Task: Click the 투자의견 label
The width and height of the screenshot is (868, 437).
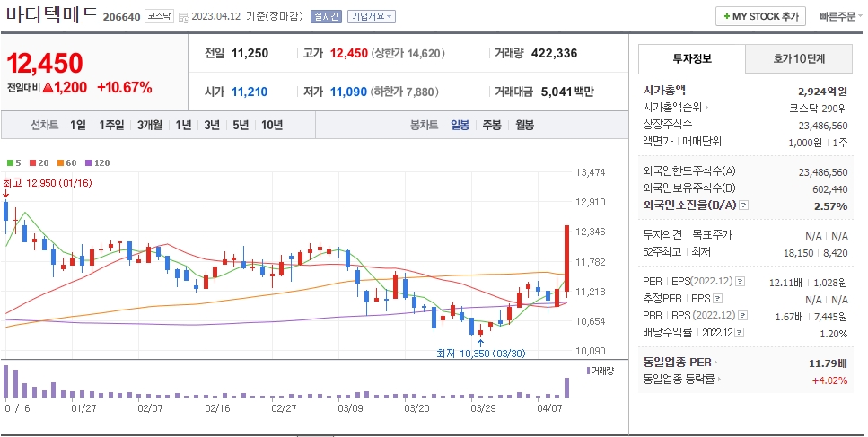Action: pos(662,235)
